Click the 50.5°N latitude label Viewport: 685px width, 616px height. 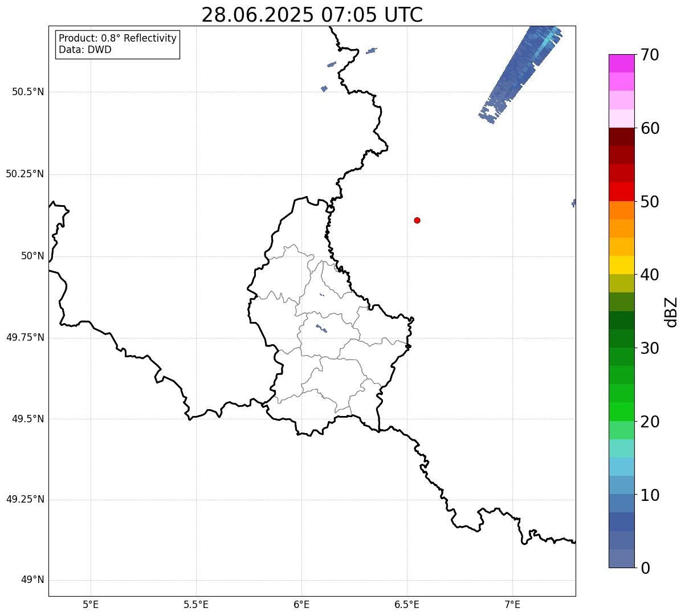coord(27,92)
